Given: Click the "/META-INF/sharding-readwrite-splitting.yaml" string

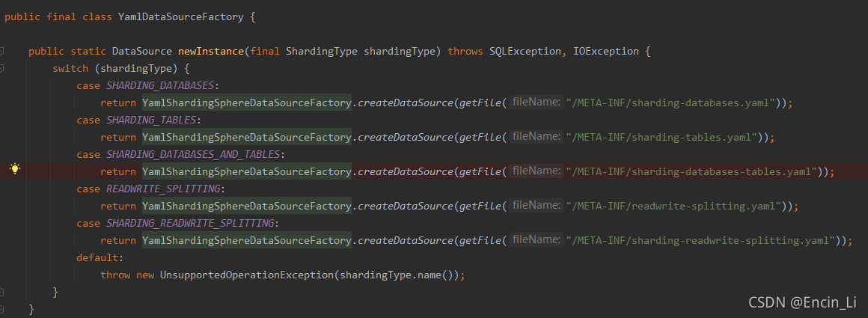Looking at the screenshot, I should (700, 240).
